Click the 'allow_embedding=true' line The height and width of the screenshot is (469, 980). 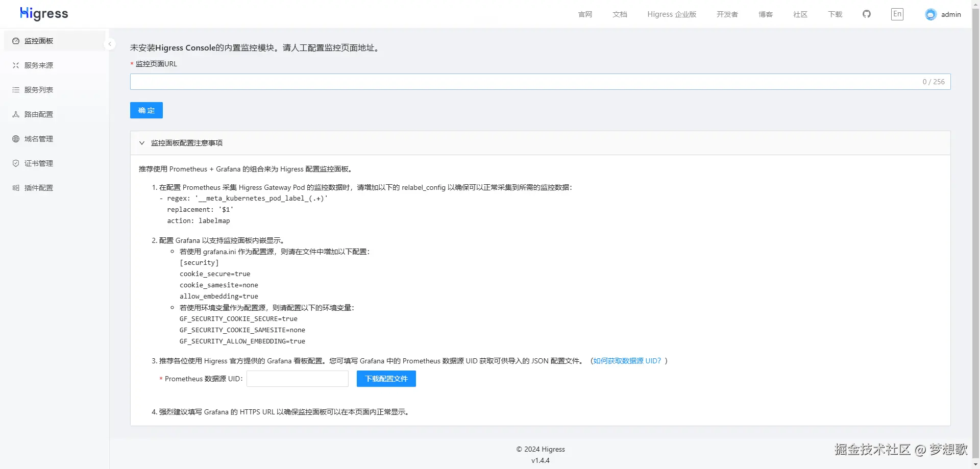click(x=219, y=297)
